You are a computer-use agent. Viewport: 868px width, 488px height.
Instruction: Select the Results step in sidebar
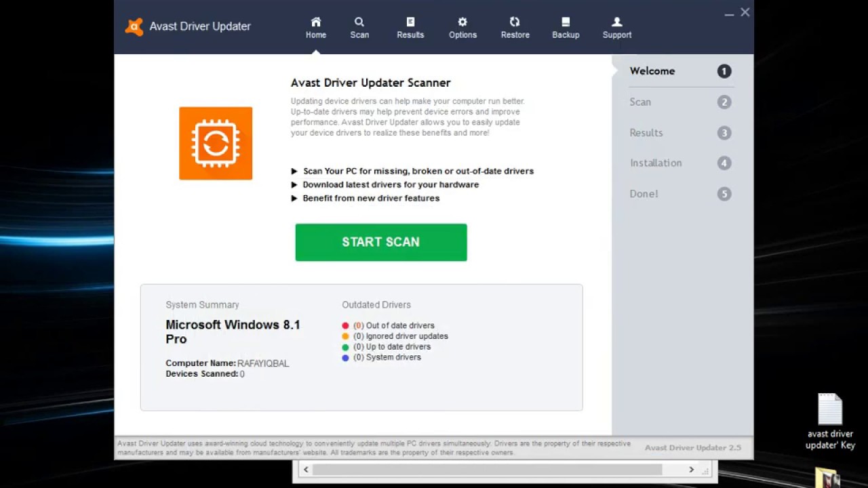pos(680,133)
